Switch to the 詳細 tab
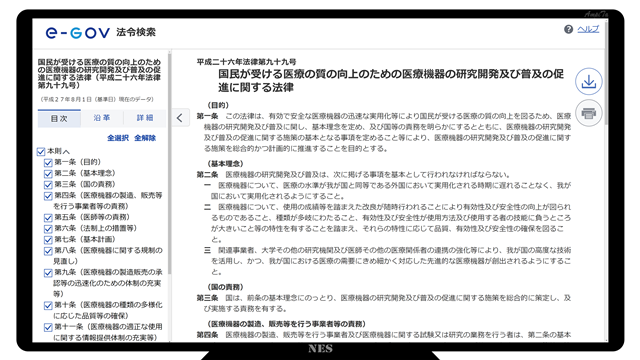Image resolution: width=640 pixels, height=360 pixels. (x=145, y=118)
